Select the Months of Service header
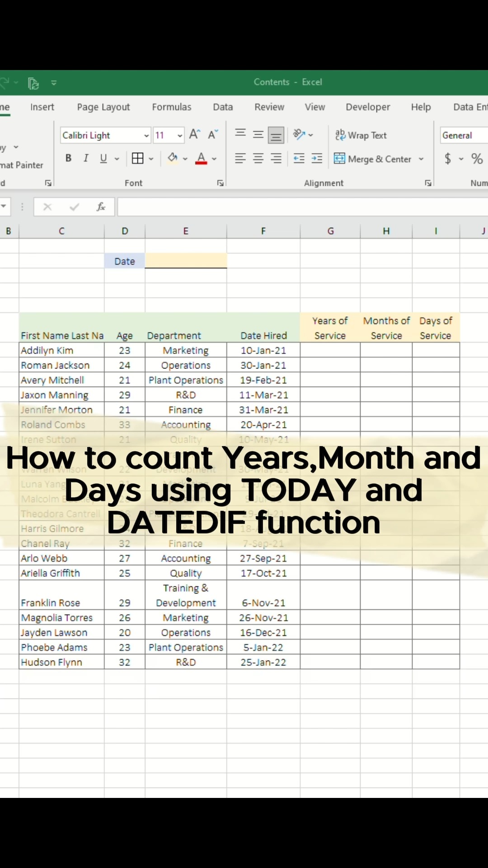The width and height of the screenshot is (488, 868). click(x=386, y=328)
